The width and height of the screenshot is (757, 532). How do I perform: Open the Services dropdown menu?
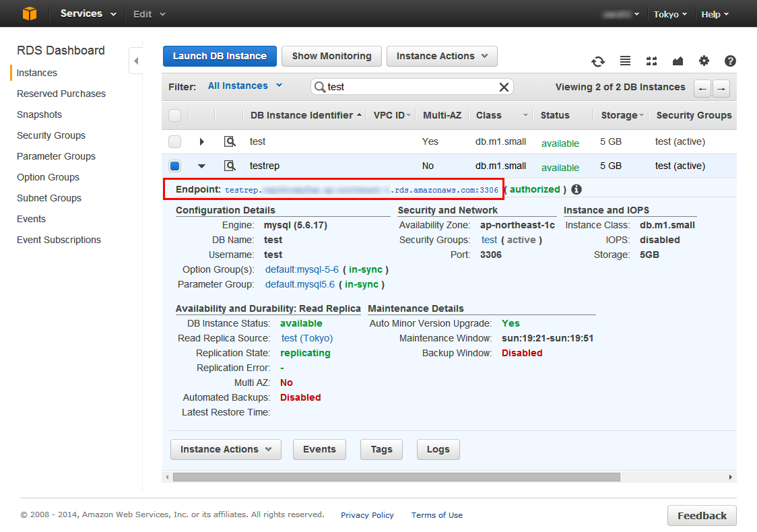coord(88,13)
